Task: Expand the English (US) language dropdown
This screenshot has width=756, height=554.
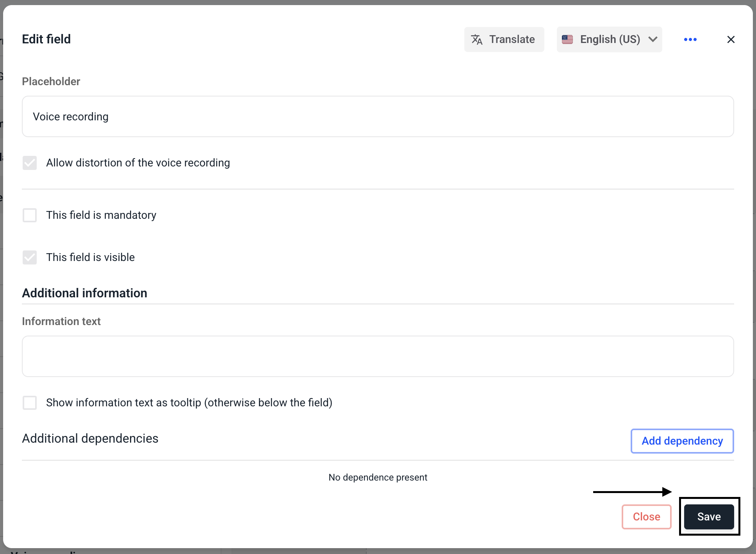Action: pos(609,39)
